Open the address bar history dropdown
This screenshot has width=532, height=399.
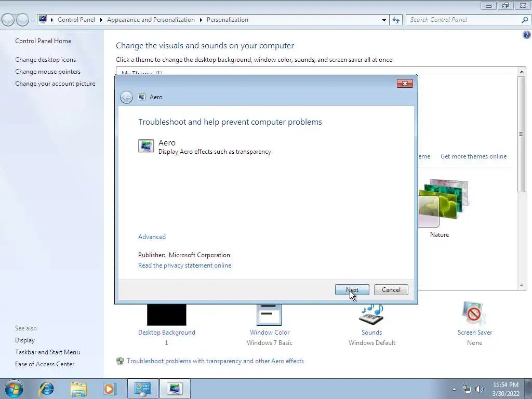(384, 20)
